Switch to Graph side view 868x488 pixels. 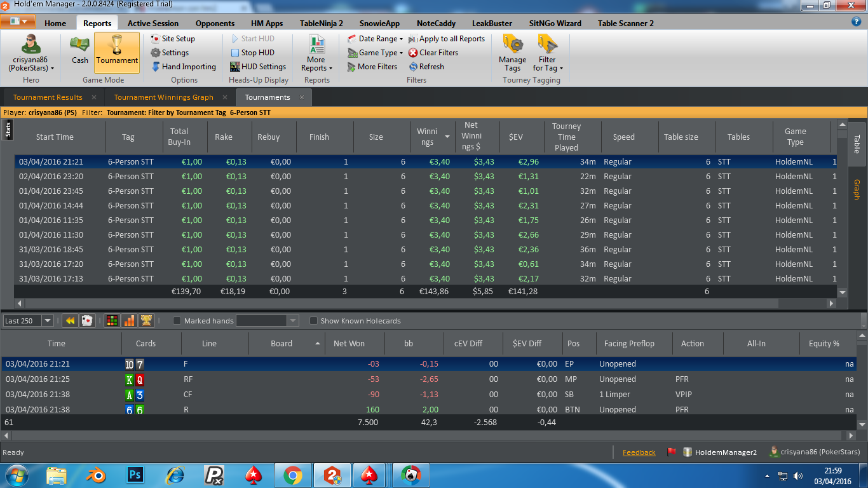coord(856,189)
